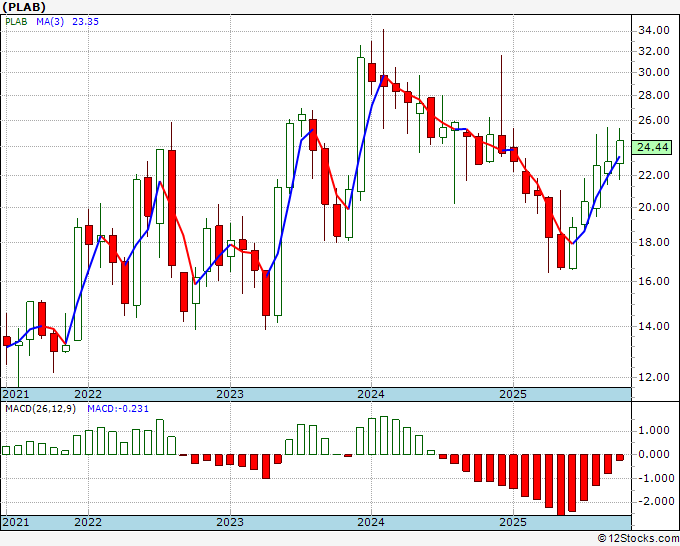Viewport: 680px width, 546px height.
Task: Click the 22.00 price axis label
Action: 654,175
